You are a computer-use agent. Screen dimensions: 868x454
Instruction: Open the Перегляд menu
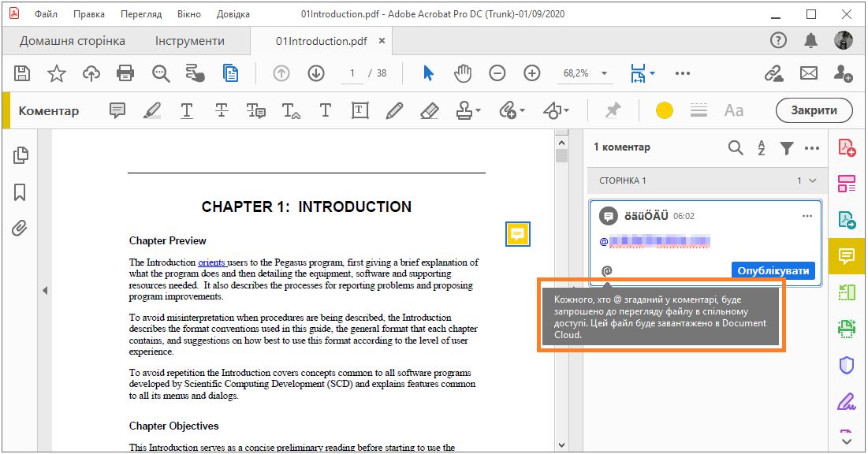point(141,14)
